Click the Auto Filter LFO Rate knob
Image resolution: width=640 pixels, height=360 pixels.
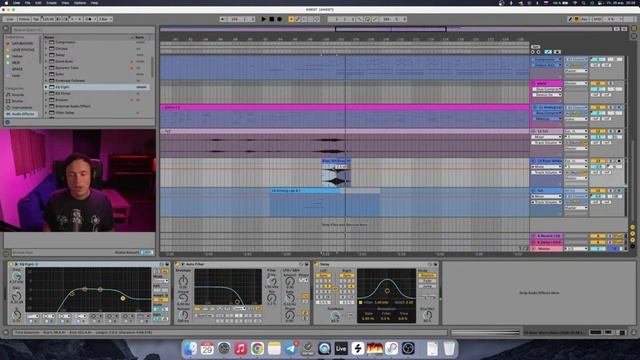(290, 299)
